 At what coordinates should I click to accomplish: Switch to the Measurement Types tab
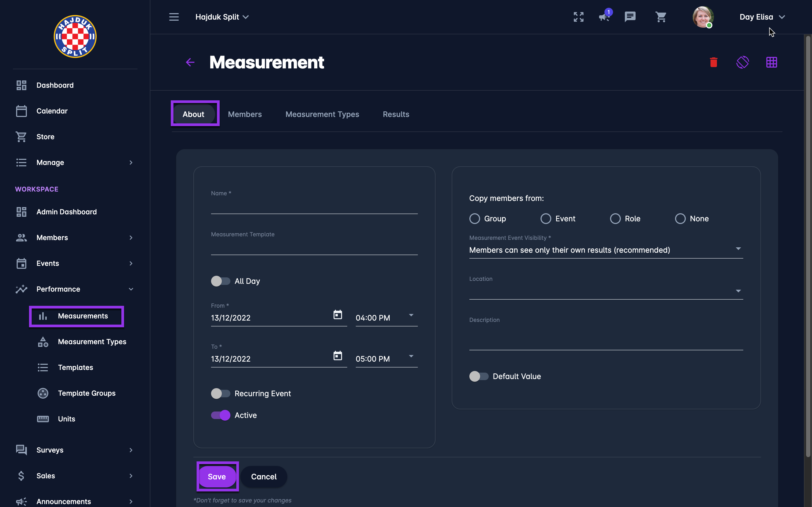322,114
